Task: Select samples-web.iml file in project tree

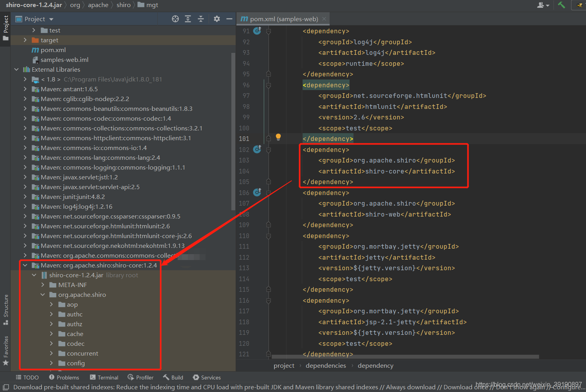Action: 60,60
